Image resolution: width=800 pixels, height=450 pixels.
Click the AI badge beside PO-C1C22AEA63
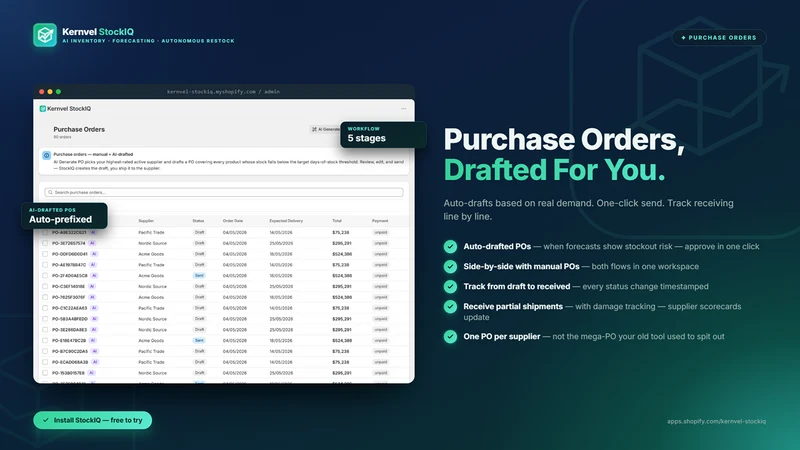pos(94,308)
